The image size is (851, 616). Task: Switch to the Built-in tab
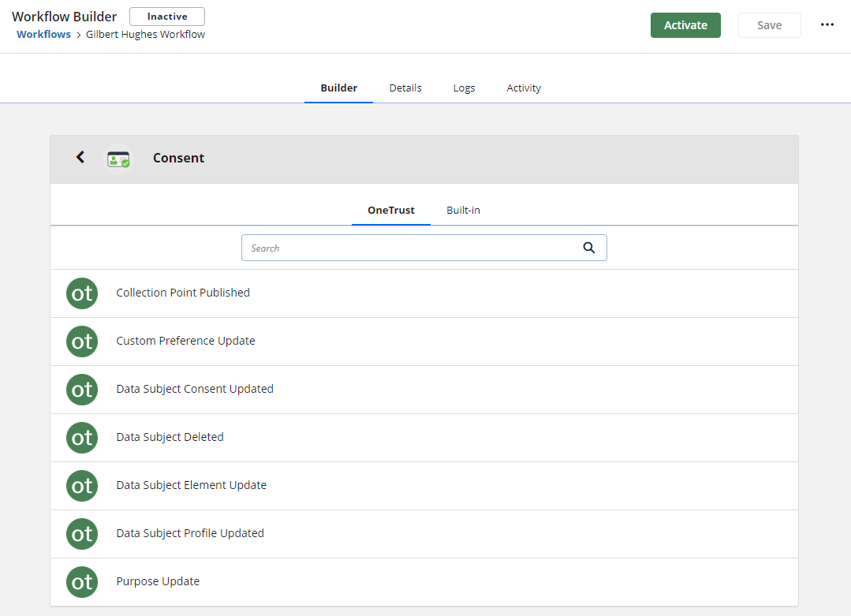[x=463, y=210]
